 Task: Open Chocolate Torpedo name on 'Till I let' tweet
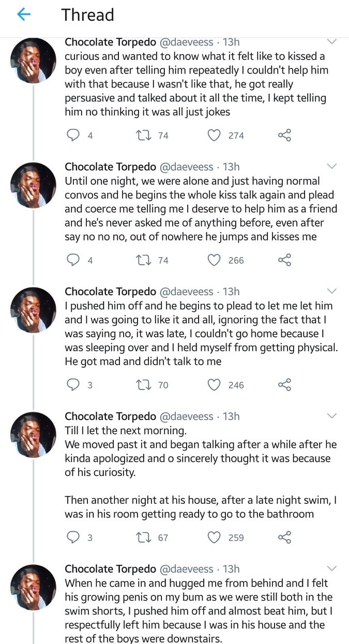point(110,416)
